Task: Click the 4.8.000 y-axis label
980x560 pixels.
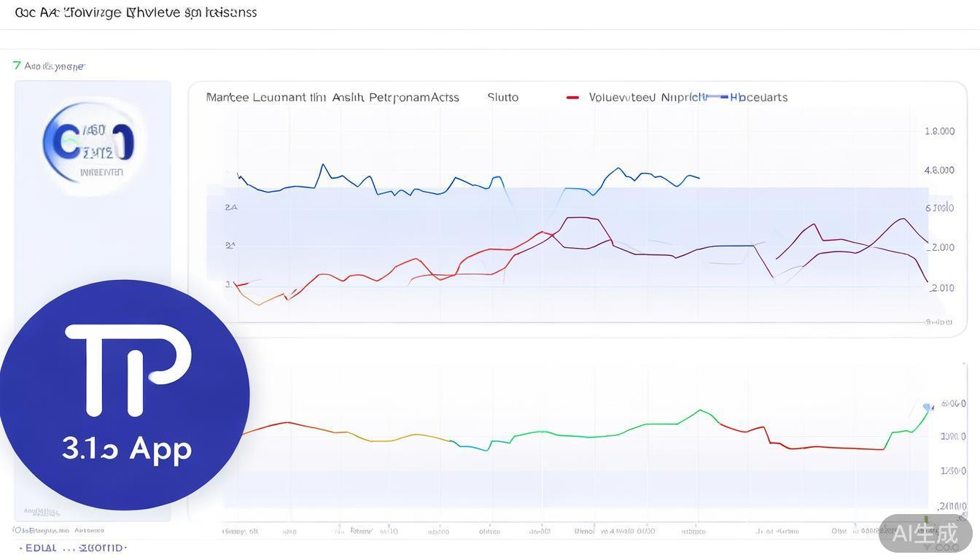Action: 939,170
